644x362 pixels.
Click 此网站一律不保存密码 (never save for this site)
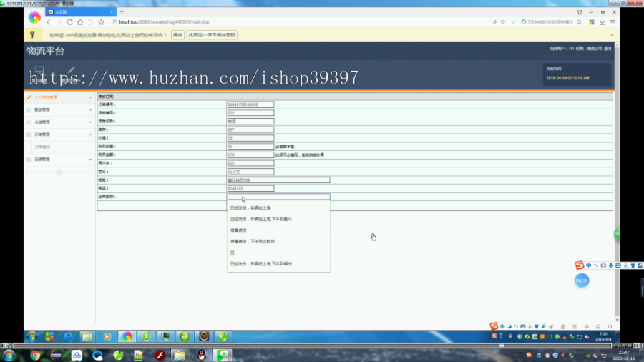(212, 35)
